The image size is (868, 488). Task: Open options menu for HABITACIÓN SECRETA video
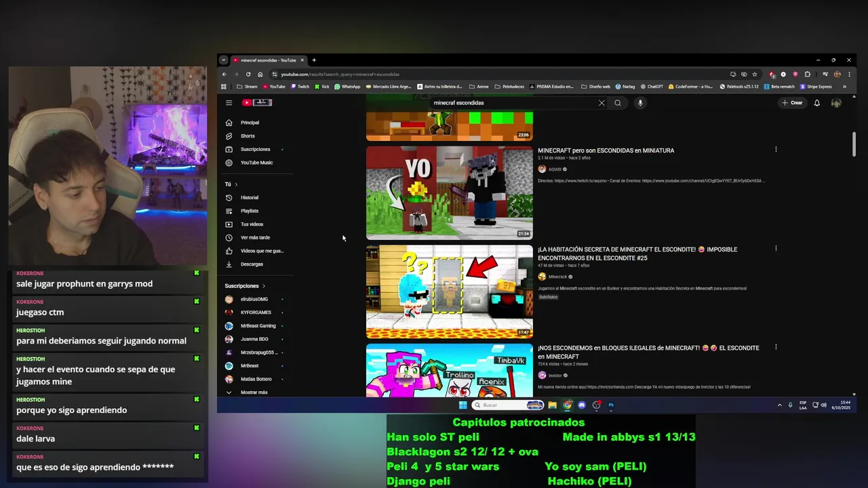776,249
